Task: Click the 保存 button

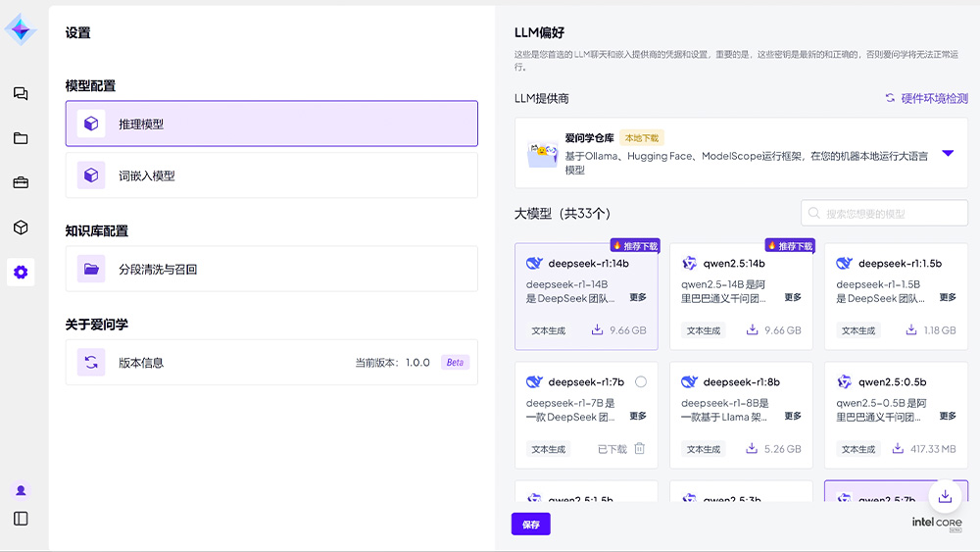Action: click(x=530, y=525)
